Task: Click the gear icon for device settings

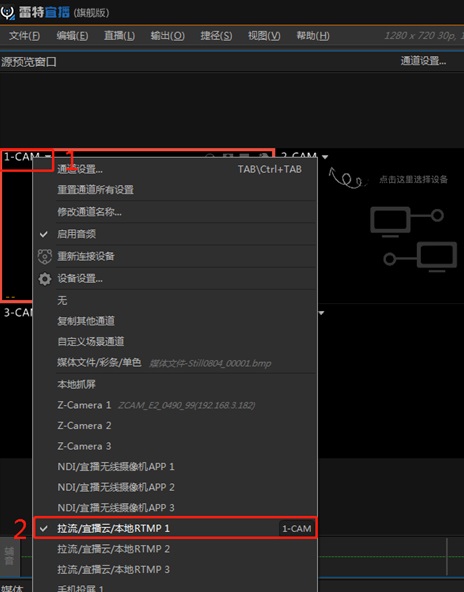Action: pos(45,279)
